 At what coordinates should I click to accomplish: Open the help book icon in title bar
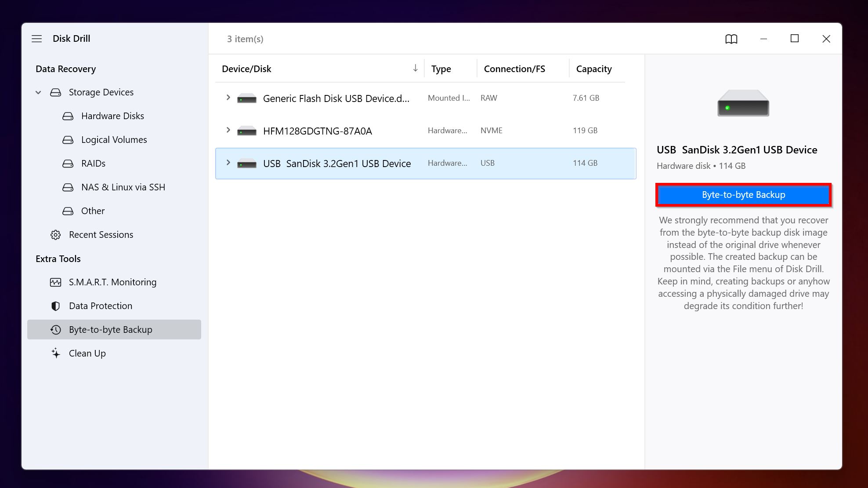click(x=731, y=39)
